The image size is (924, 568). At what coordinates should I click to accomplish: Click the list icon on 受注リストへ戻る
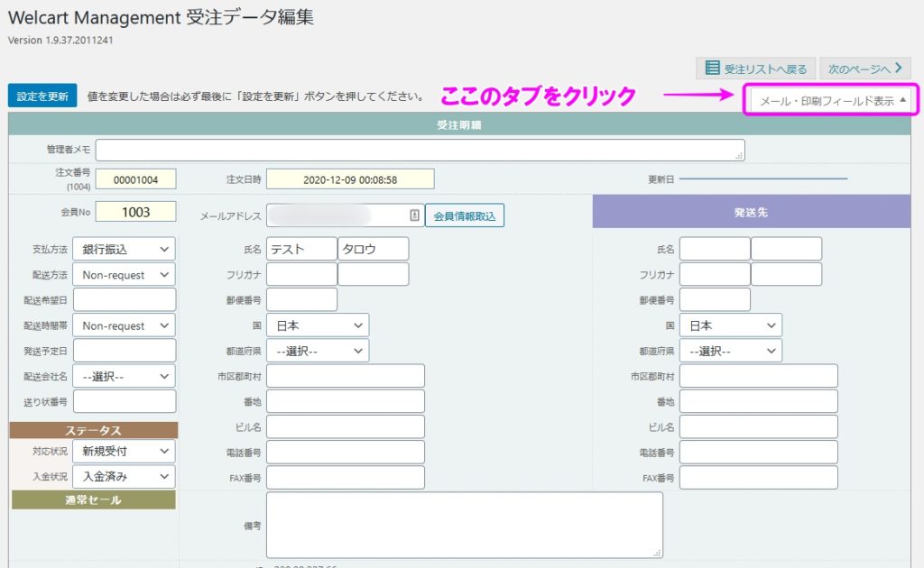coord(713,69)
